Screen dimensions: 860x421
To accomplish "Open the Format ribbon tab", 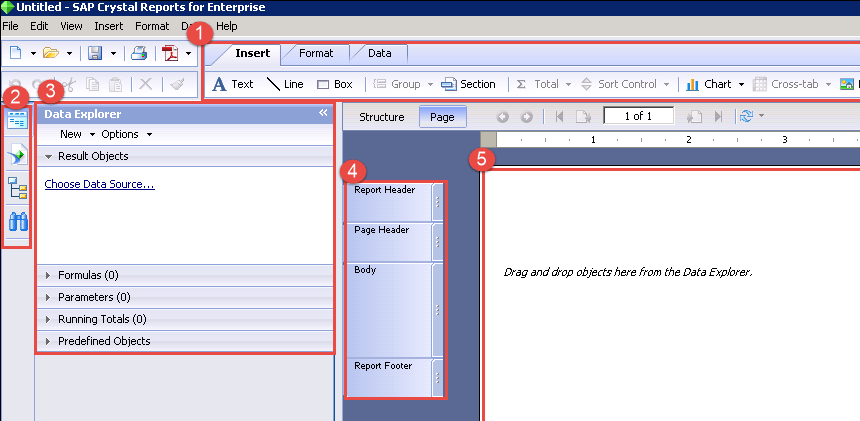I will point(316,53).
